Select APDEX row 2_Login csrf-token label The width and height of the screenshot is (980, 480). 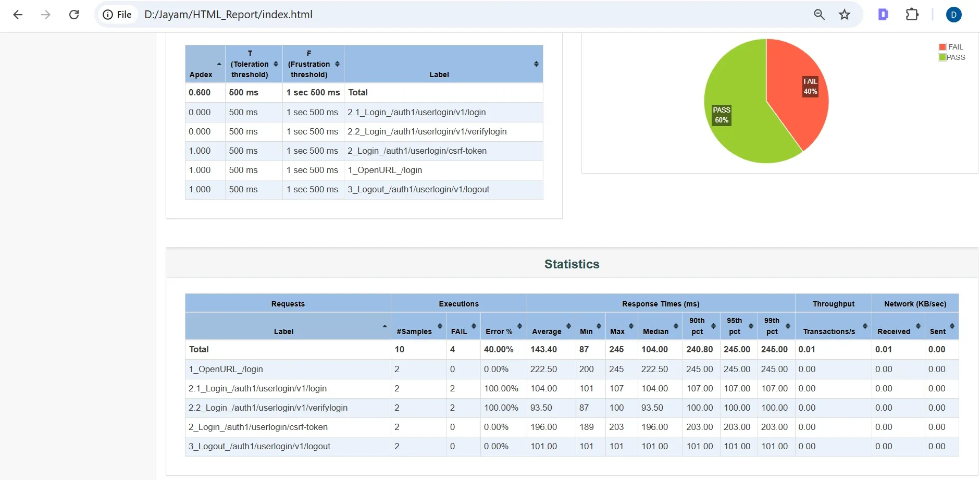pyautogui.click(x=417, y=151)
